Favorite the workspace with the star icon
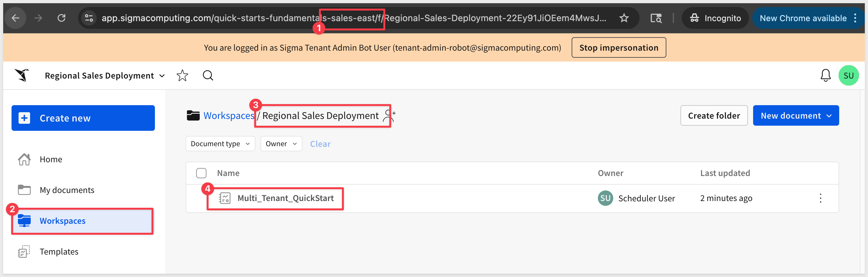This screenshot has width=868, height=277. pyautogui.click(x=182, y=75)
